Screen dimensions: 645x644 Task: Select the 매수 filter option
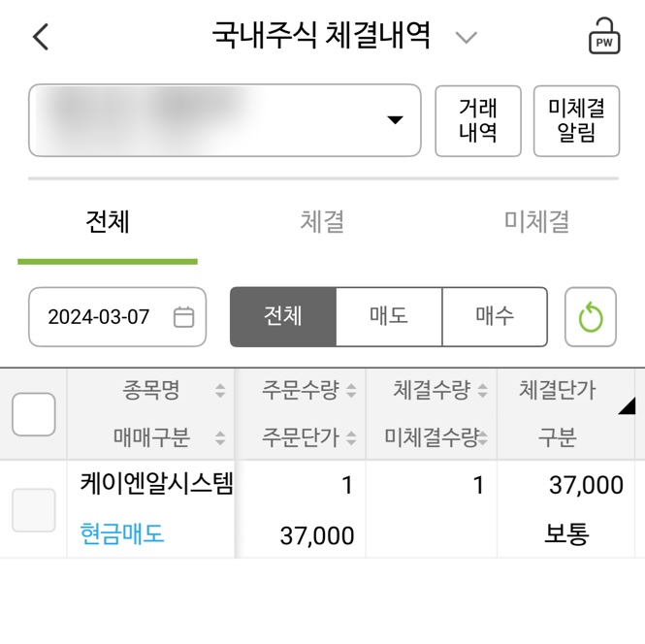click(x=495, y=316)
